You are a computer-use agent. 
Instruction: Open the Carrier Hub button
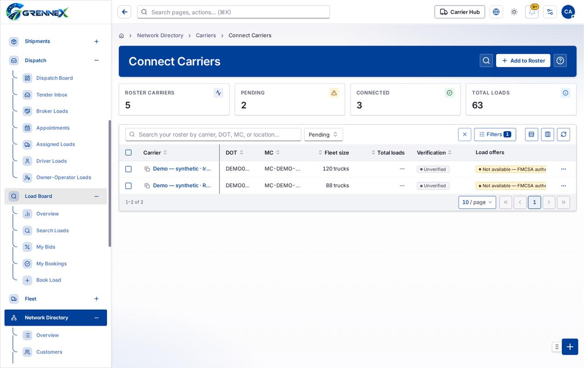coord(460,12)
